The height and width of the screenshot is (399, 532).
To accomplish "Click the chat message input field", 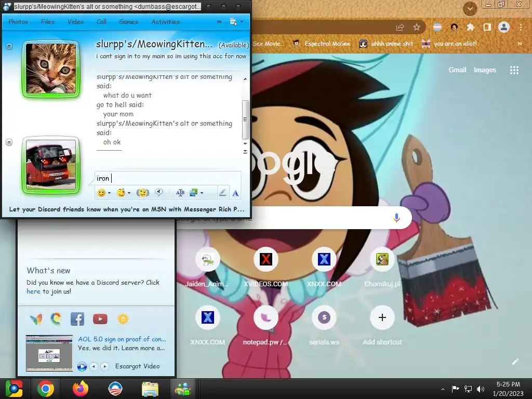I will point(168,178).
